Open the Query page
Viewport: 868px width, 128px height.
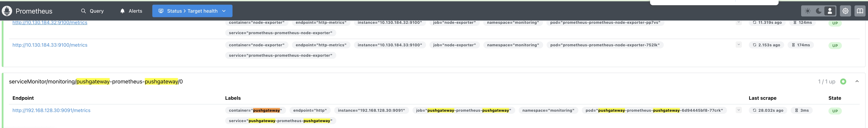click(92, 11)
